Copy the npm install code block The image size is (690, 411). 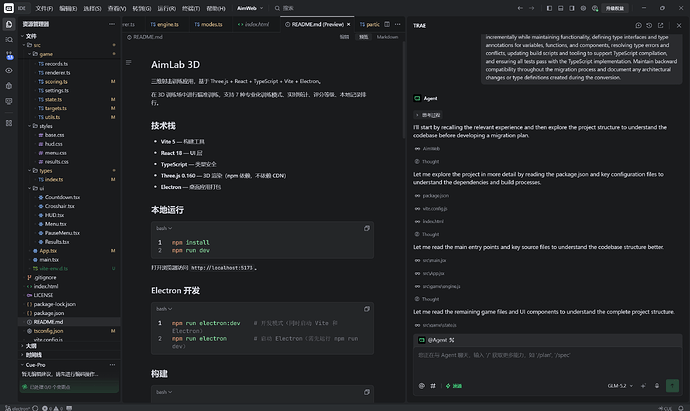[x=367, y=228]
